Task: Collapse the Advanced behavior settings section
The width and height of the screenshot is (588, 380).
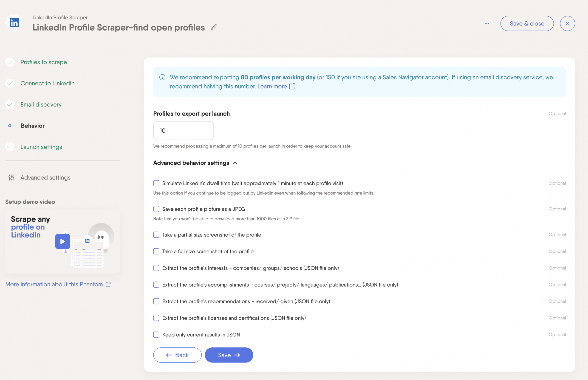Action: (x=235, y=163)
